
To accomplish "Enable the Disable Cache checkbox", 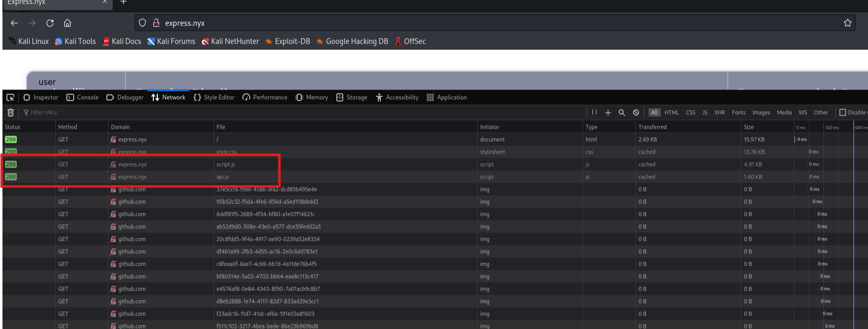I will pyautogui.click(x=843, y=112).
